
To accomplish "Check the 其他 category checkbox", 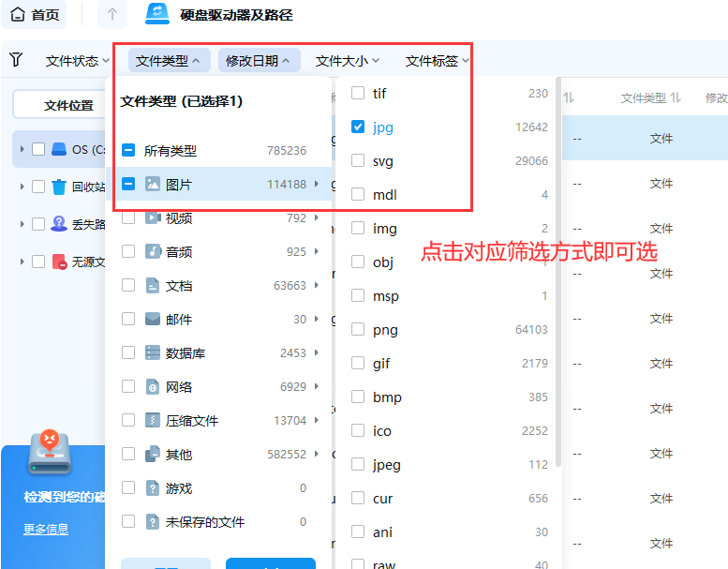I will pyautogui.click(x=128, y=454).
